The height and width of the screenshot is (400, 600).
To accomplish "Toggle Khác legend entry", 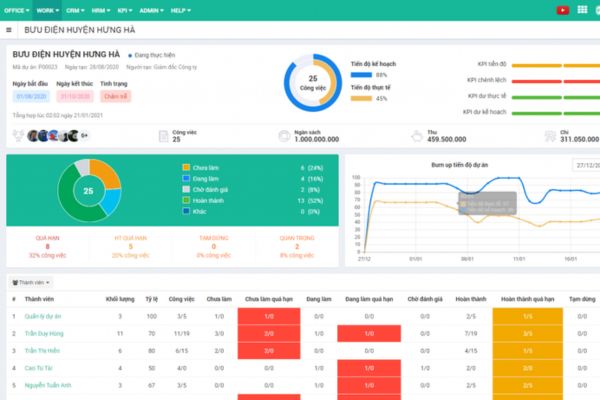I will [x=195, y=211].
